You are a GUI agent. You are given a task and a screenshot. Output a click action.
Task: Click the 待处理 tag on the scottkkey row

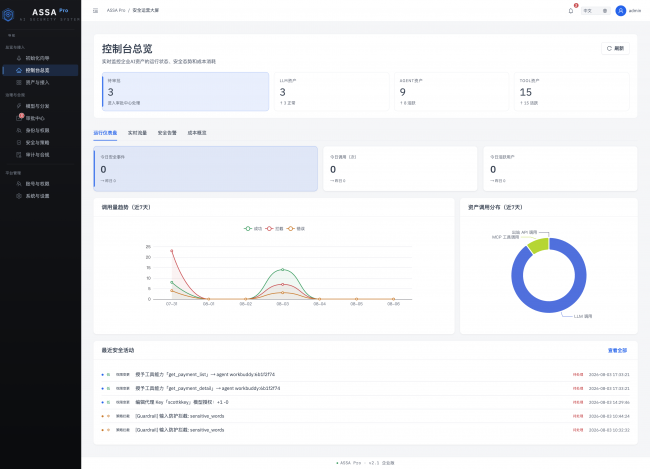(x=578, y=402)
